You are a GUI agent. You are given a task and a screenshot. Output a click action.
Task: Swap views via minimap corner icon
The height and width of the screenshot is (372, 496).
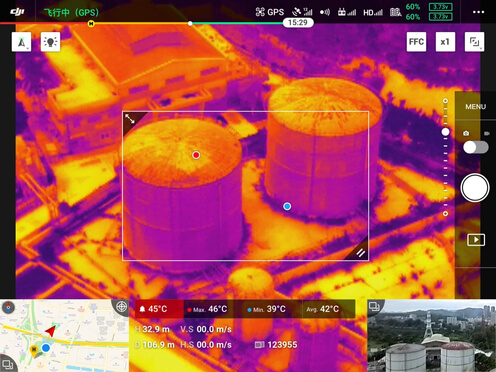point(7,364)
